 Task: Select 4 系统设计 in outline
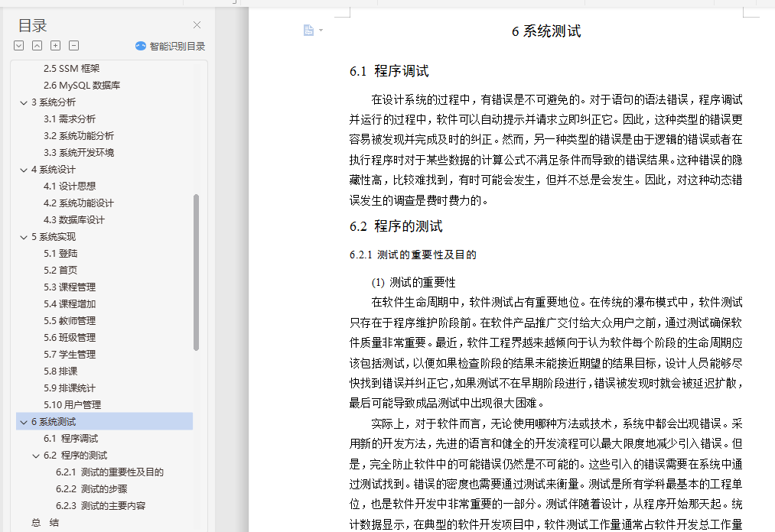54,170
